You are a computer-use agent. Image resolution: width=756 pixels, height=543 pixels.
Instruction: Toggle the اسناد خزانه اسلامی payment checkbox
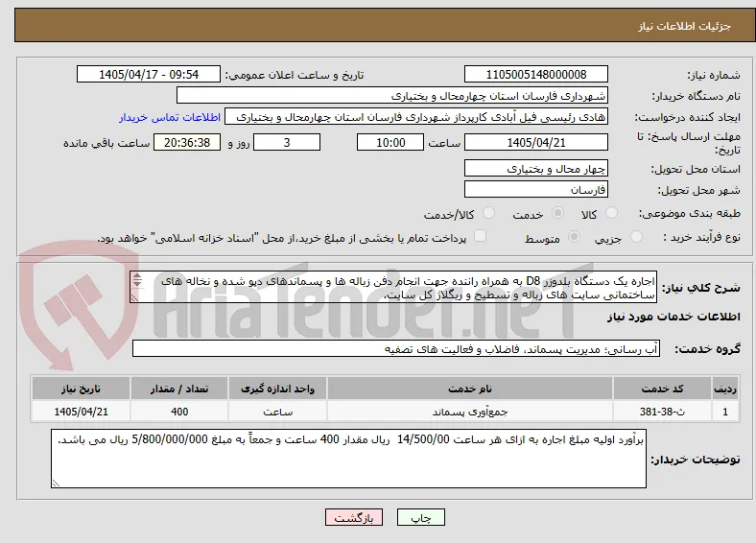pos(480,236)
